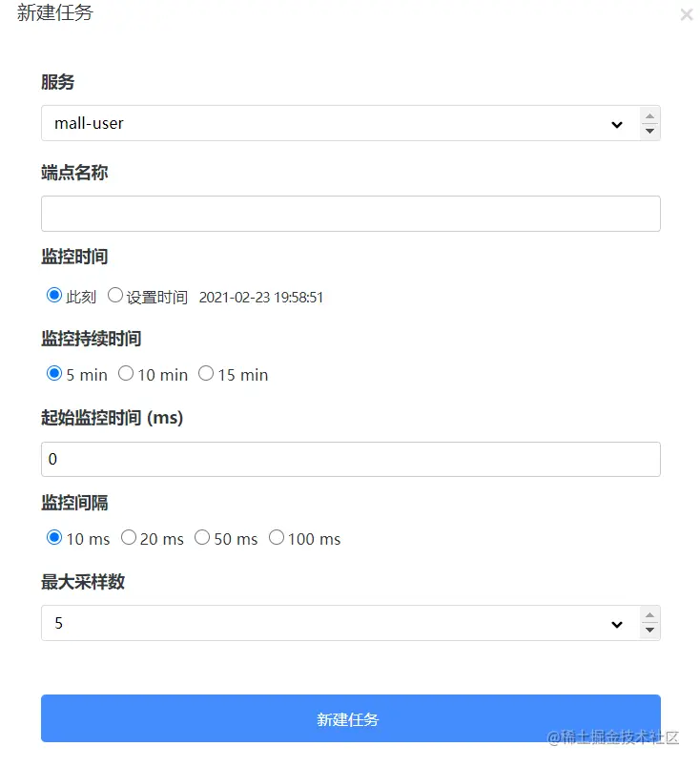Viewport: 700px width, 767px height.
Task: Pick 50 ms monitoring interval
Action: click(201, 537)
